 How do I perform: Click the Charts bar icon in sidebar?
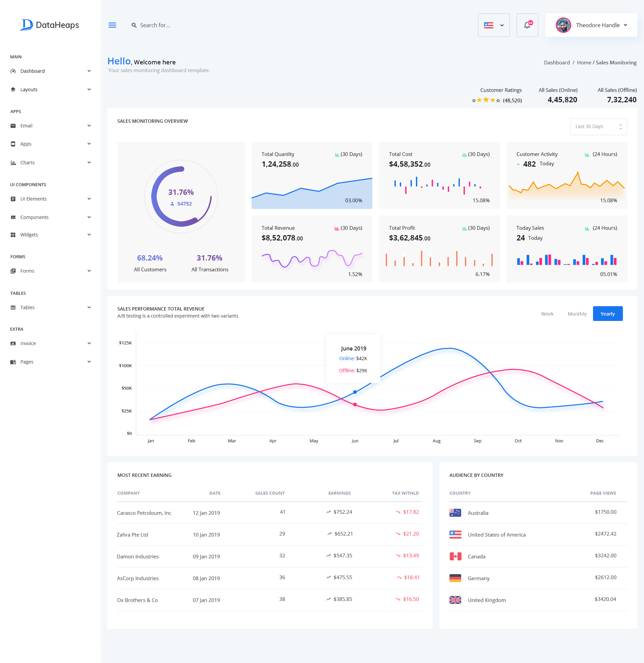tap(13, 162)
